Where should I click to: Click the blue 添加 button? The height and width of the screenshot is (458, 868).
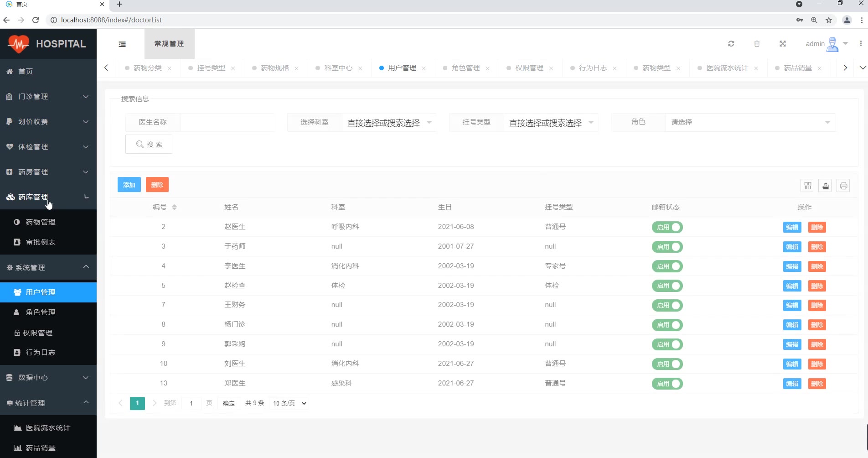click(x=129, y=185)
